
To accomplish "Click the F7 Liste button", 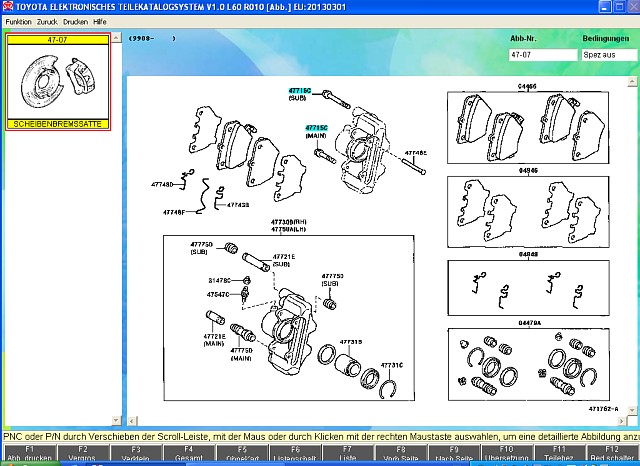I will pyautogui.click(x=347, y=453).
